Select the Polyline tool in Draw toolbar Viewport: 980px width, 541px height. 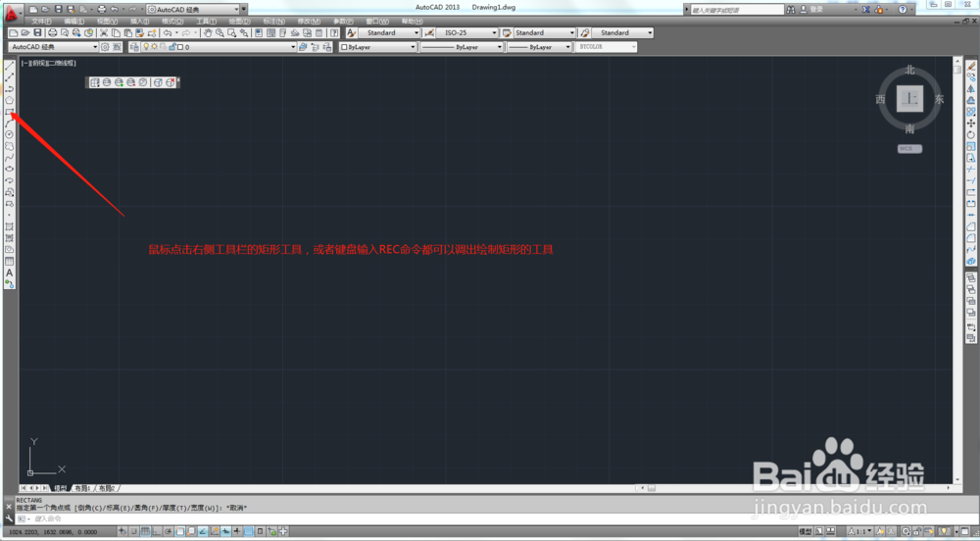click(x=10, y=89)
